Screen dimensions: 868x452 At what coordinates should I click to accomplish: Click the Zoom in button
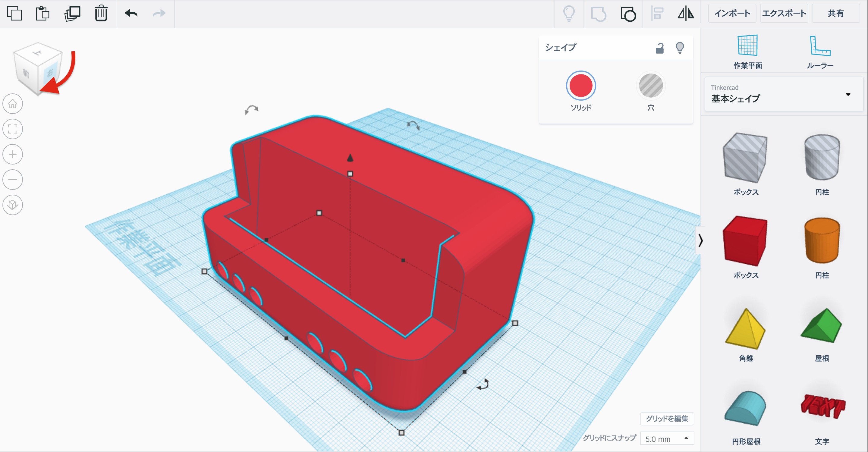click(13, 154)
